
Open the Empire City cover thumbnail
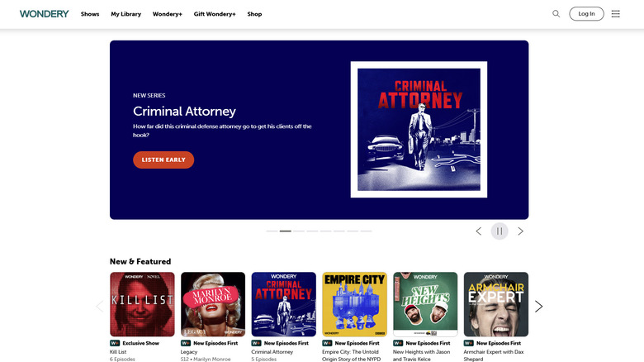click(354, 304)
